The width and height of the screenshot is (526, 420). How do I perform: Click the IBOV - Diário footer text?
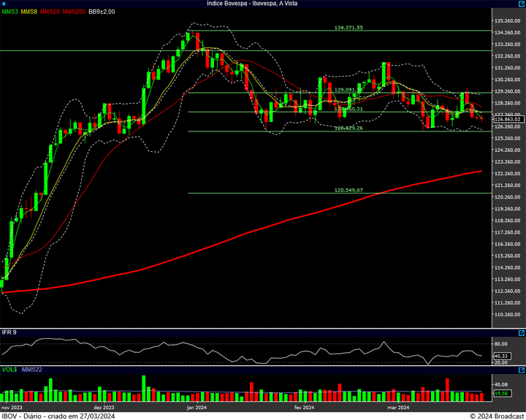click(x=58, y=416)
